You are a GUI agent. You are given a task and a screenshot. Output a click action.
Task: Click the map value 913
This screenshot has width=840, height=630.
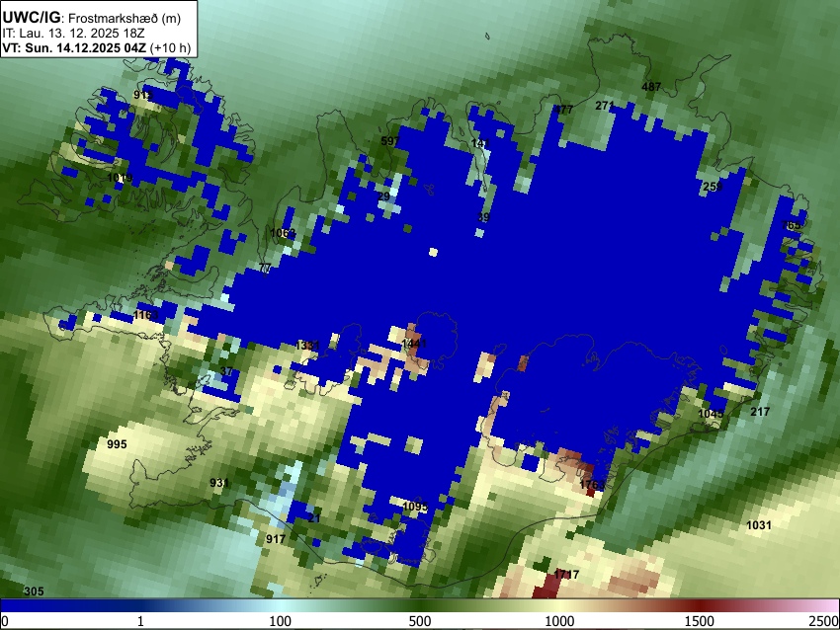[143, 95]
